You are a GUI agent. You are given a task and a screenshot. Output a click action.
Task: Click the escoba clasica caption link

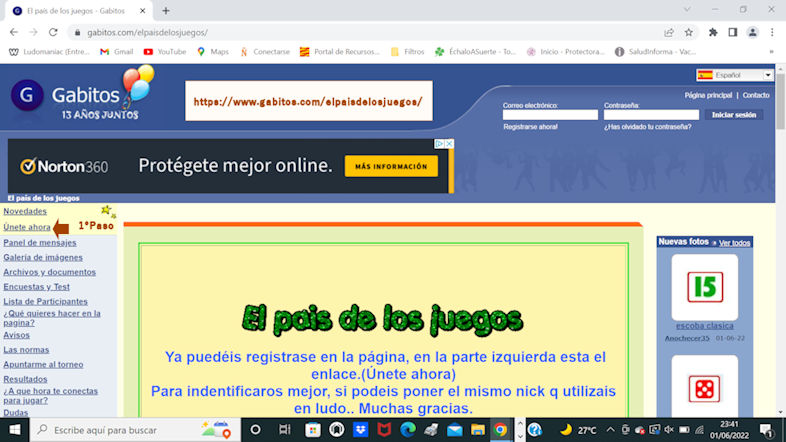[x=704, y=326]
